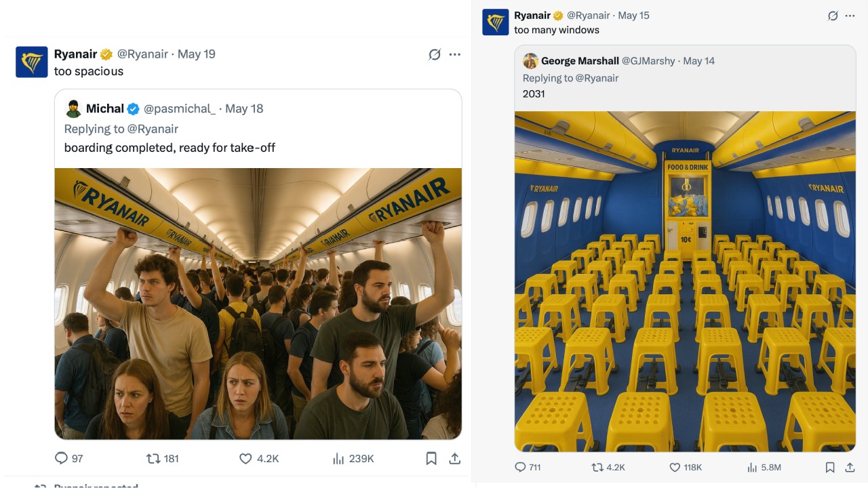Open more options on May 15 tweet
Image resolution: width=868 pixels, height=488 pixels.
coord(850,16)
